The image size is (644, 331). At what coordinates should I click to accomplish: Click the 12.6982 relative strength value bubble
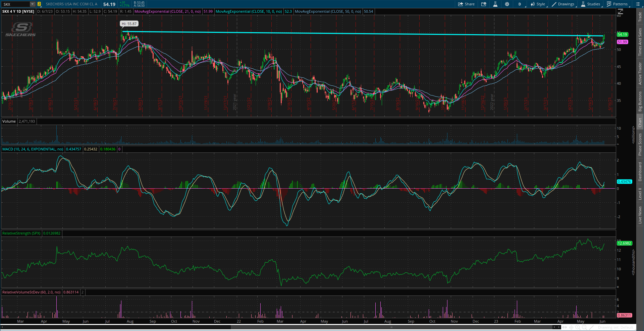coord(625,243)
